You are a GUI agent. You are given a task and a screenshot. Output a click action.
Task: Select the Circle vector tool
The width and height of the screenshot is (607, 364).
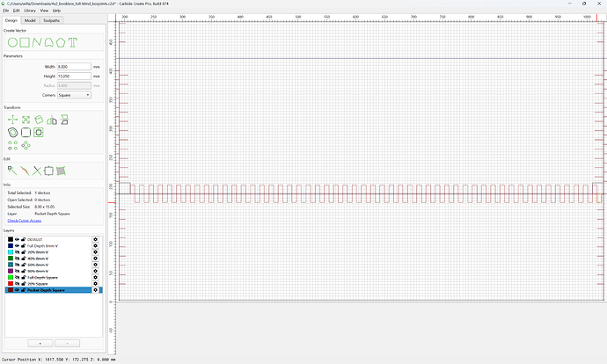12,42
